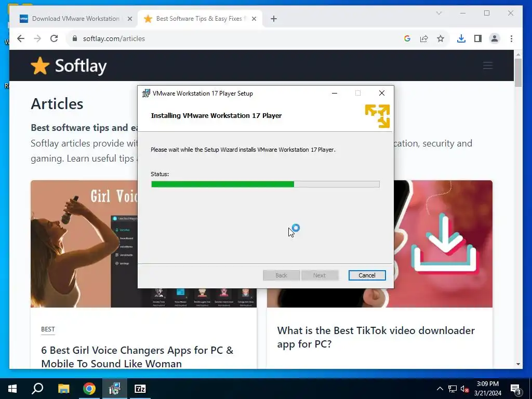The height and width of the screenshot is (399, 532).
Task: Switch to Download VMware Workstation tab
Action: click(74, 19)
